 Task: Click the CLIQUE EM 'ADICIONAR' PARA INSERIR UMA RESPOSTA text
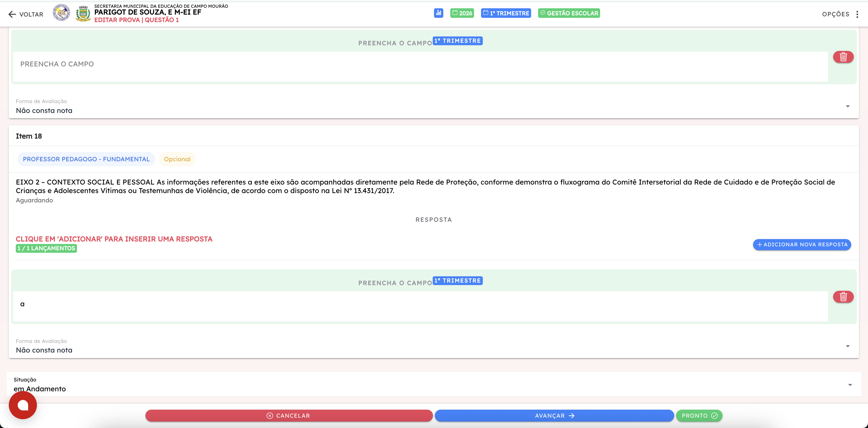[x=114, y=239]
